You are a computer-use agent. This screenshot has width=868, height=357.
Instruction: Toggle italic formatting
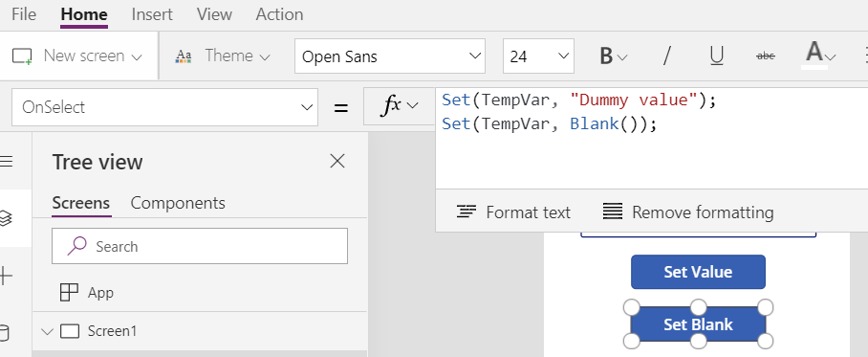pos(666,56)
